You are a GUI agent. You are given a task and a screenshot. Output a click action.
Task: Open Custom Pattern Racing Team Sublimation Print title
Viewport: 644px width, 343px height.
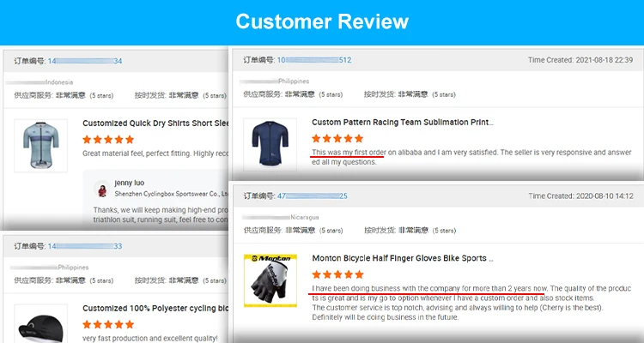[403, 123]
